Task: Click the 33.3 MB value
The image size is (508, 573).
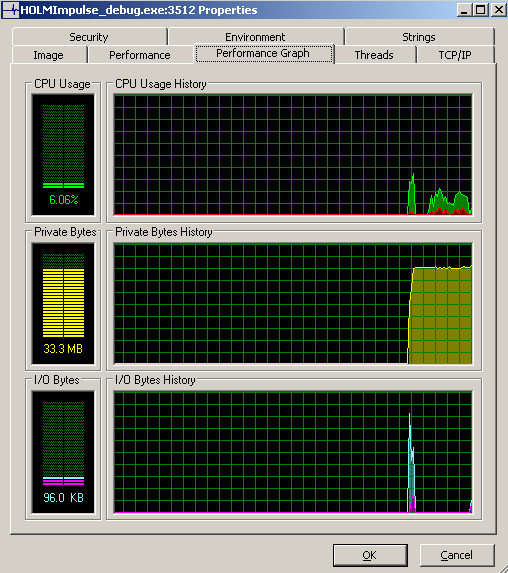Action: [x=63, y=349]
